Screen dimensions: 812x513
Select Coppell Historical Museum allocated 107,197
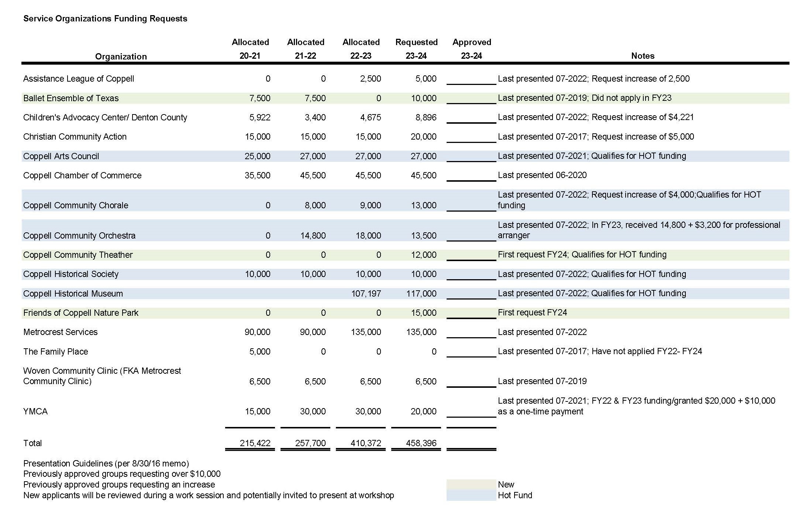click(366, 294)
